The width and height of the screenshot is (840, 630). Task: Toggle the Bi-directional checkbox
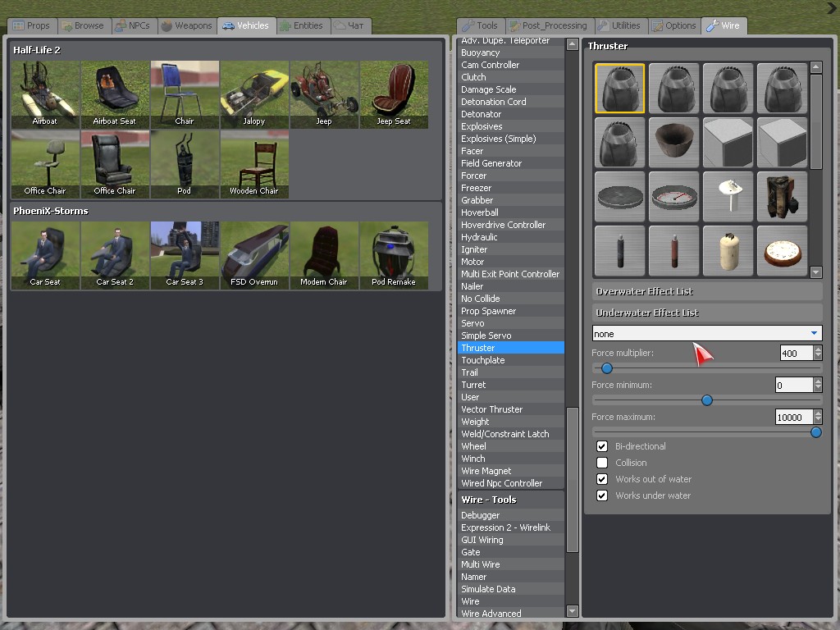tap(602, 446)
